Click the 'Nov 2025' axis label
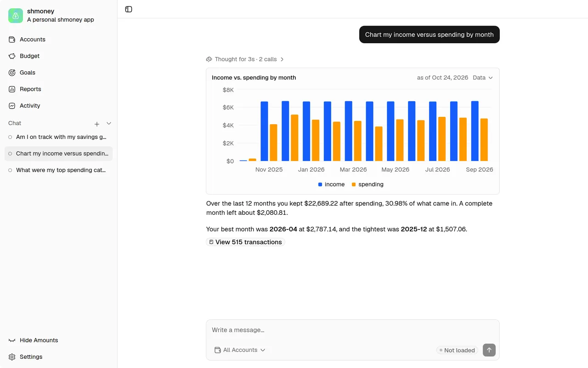This screenshot has height=368, width=588. (269, 170)
